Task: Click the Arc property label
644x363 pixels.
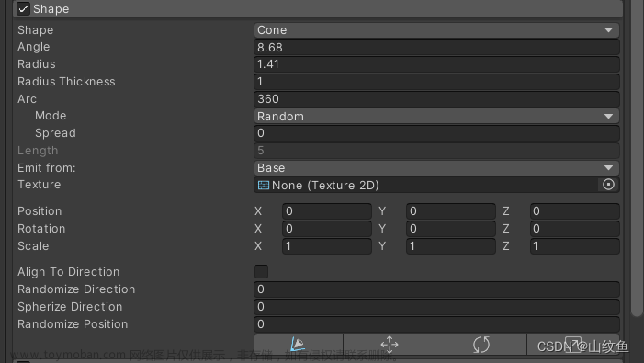Action: [x=28, y=99]
